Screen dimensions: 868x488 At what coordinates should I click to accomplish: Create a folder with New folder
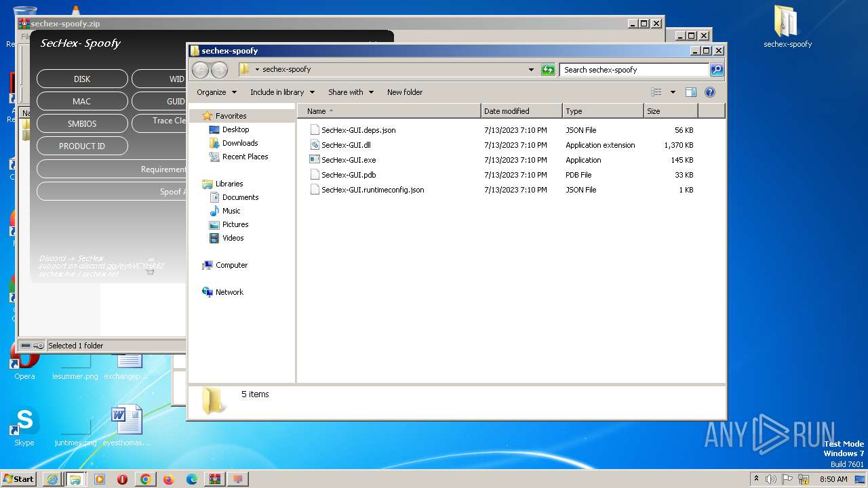click(x=405, y=92)
